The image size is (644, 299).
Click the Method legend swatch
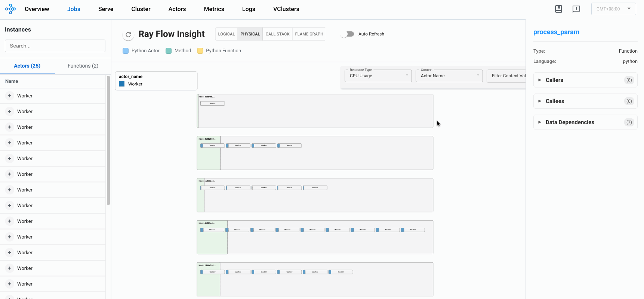(x=169, y=51)
